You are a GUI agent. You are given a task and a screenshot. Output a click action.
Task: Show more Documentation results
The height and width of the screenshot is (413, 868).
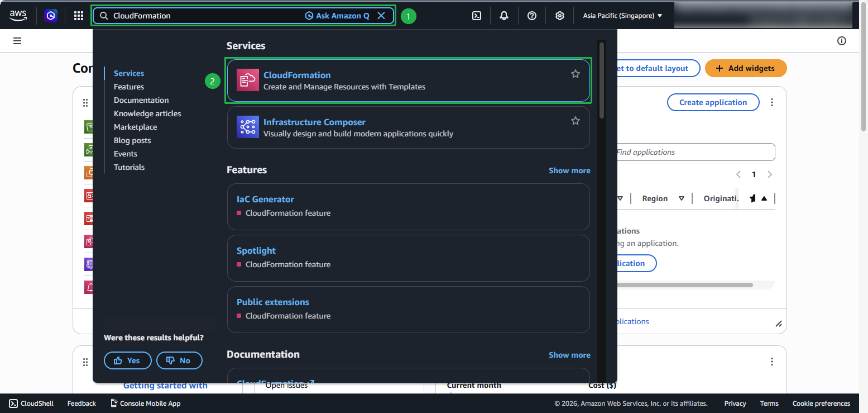569,355
